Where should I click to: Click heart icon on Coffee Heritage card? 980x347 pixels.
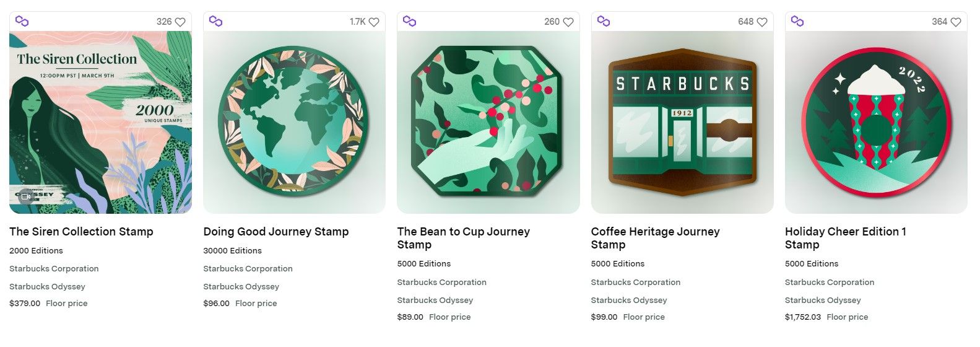762,22
